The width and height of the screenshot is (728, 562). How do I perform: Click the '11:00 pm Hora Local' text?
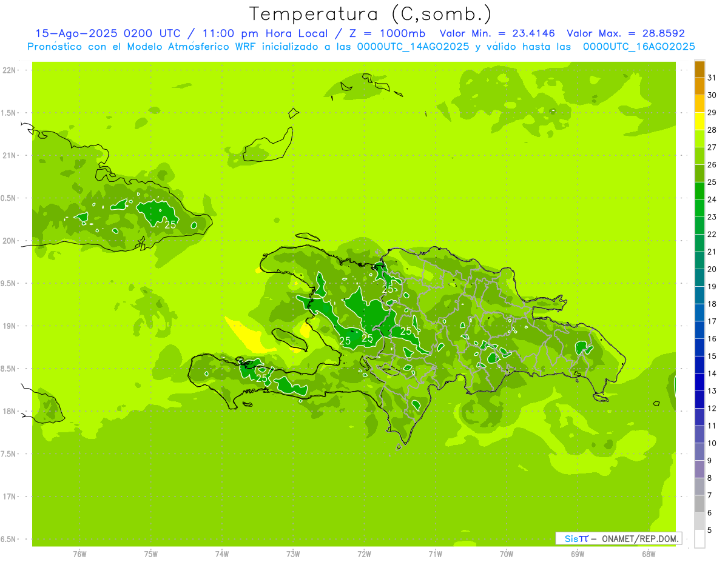(x=265, y=33)
